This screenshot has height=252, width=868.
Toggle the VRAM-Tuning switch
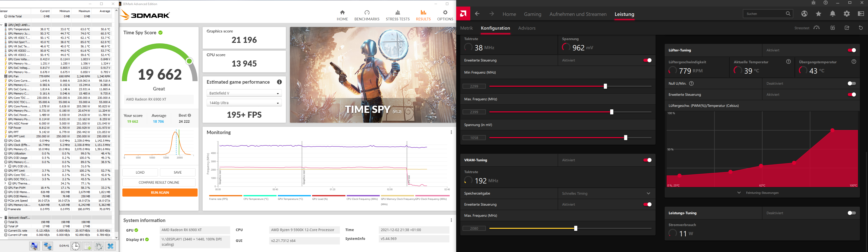coord(647,160)
